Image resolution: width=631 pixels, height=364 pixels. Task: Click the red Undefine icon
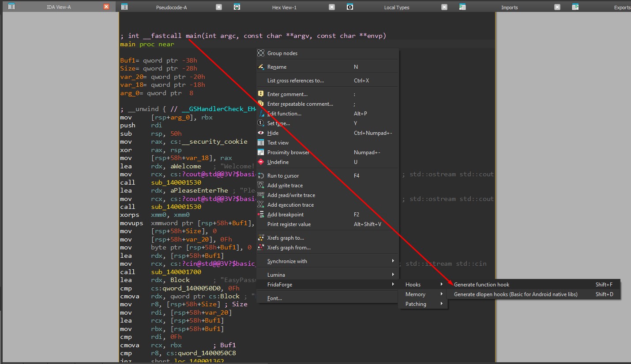point(261,162)
